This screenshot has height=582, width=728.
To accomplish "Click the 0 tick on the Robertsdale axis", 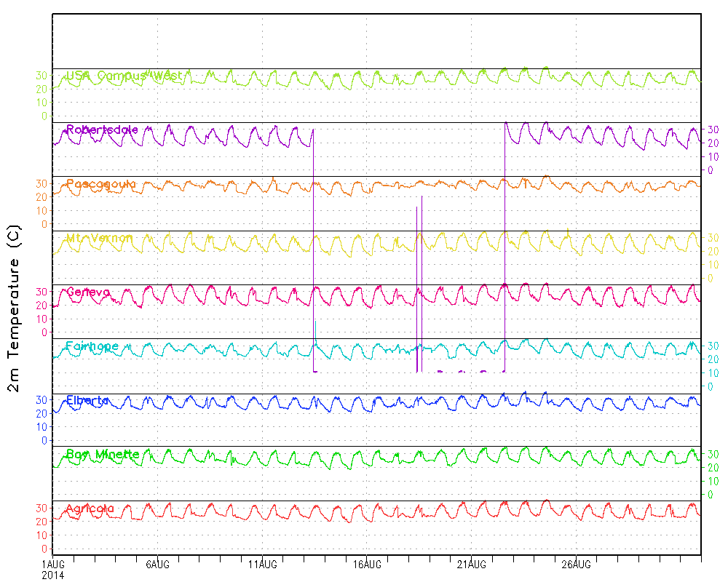I will [x=711, y=170].
